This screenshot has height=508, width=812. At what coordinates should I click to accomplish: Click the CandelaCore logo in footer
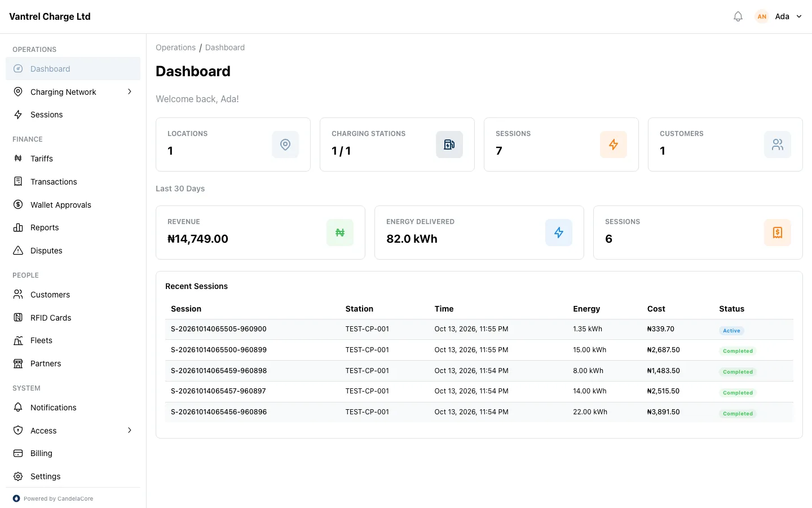pyautogui.click(x=16, y=498)
